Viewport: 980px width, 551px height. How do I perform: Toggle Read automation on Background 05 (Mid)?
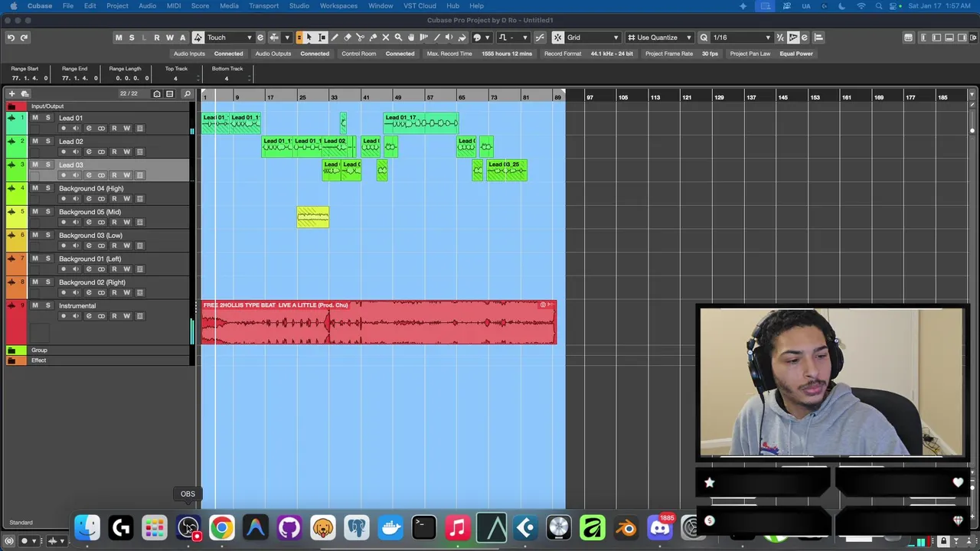click(114, 222)
